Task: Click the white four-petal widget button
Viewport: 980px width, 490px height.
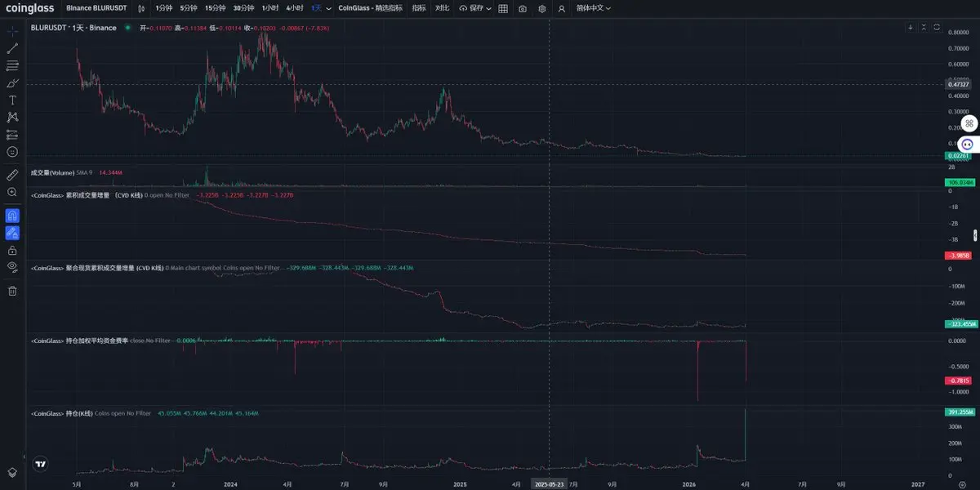Action: click(969, 123)
